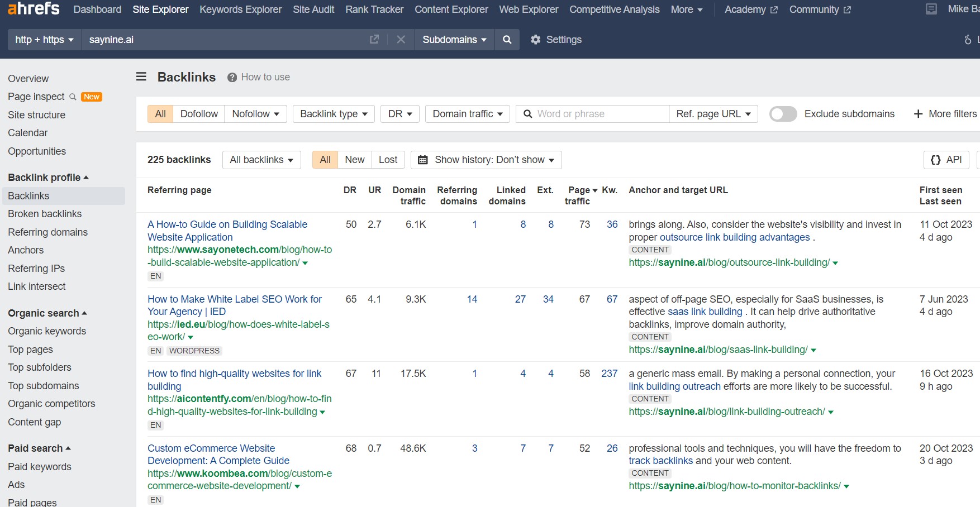The image size is (980, 507).
Task: Open 'Custom eCommerce Website Development' link
Action: 218,455
